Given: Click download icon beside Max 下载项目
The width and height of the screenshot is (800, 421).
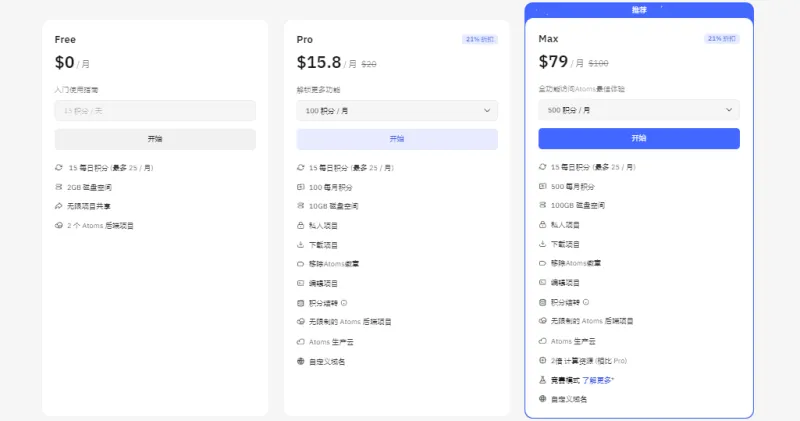Looking at the screenshot, I should point(542,244).
